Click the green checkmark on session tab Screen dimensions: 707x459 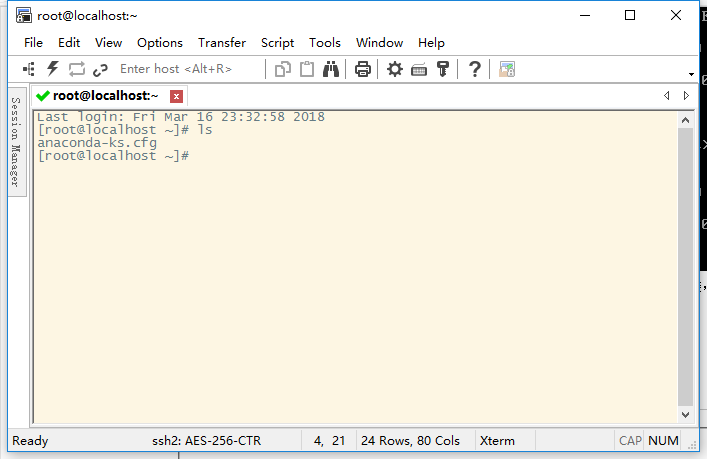[43, 96]
